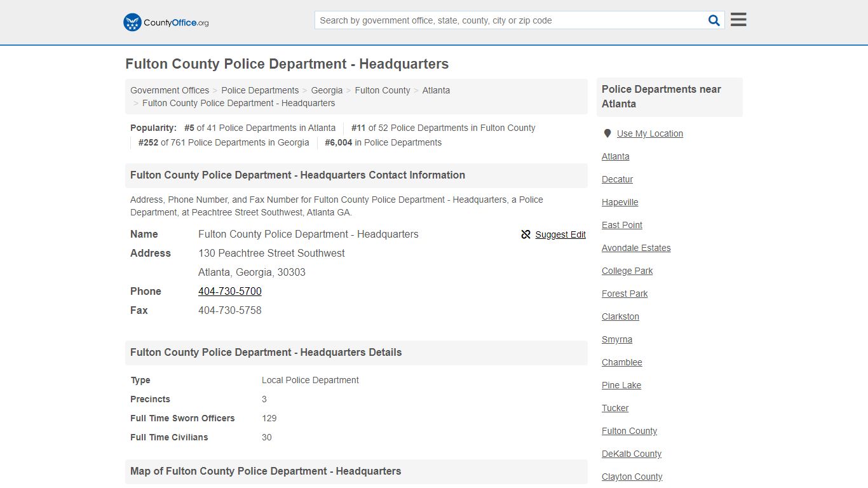Click the Suggest Edit pencil icon
This screenshot has height=488, width=868.
pos(526,234)
